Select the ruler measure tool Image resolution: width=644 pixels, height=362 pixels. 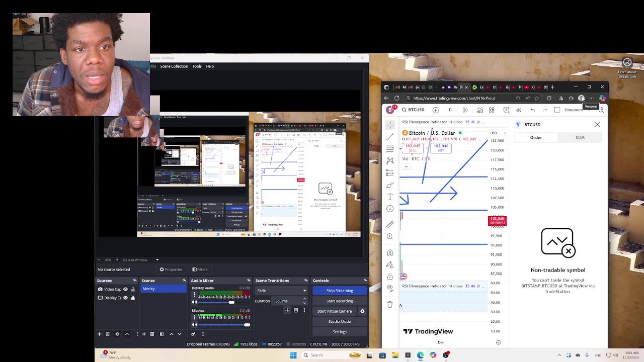390,224
